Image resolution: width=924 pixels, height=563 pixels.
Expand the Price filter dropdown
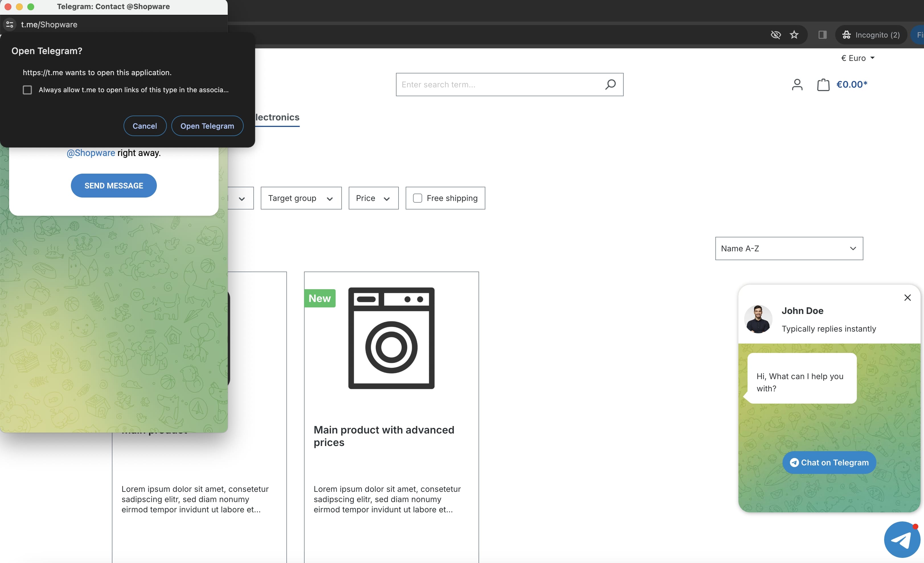tap(373, 198)
